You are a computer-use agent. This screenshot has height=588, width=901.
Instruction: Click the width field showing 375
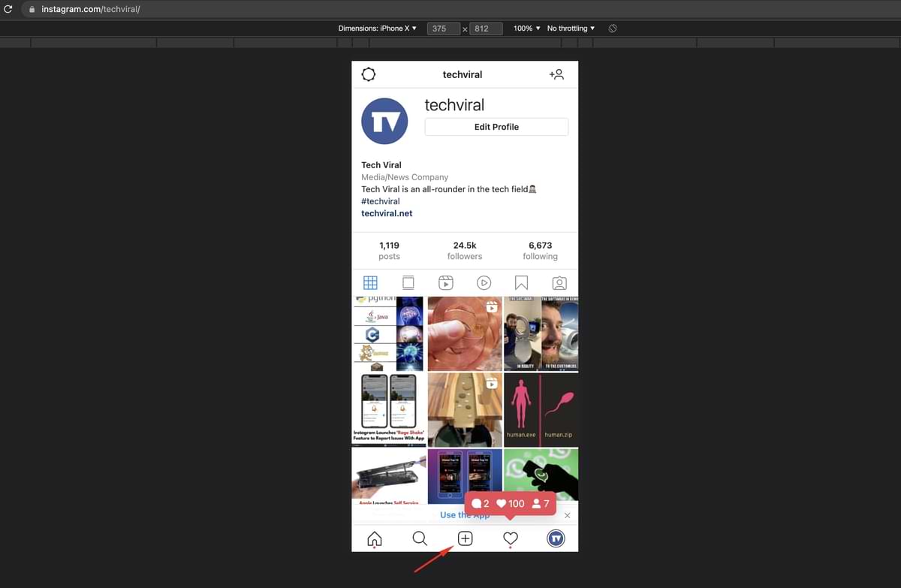point(444,29)
